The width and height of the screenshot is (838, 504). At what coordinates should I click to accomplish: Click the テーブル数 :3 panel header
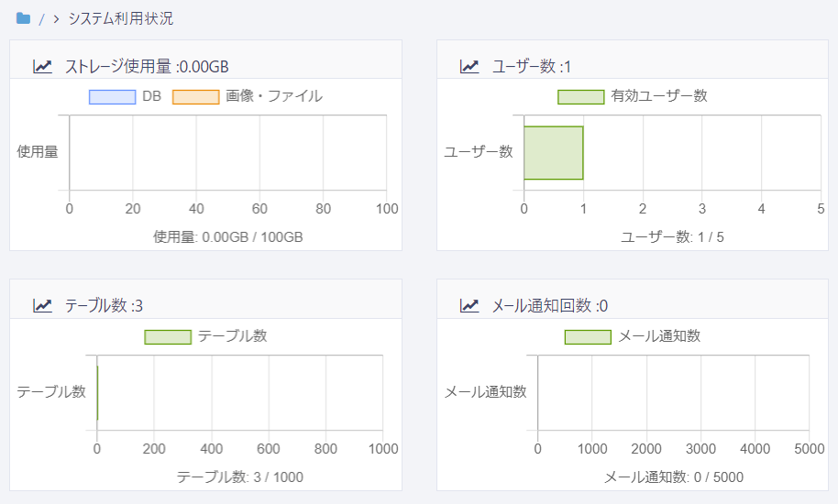click(x=104, y=305)
